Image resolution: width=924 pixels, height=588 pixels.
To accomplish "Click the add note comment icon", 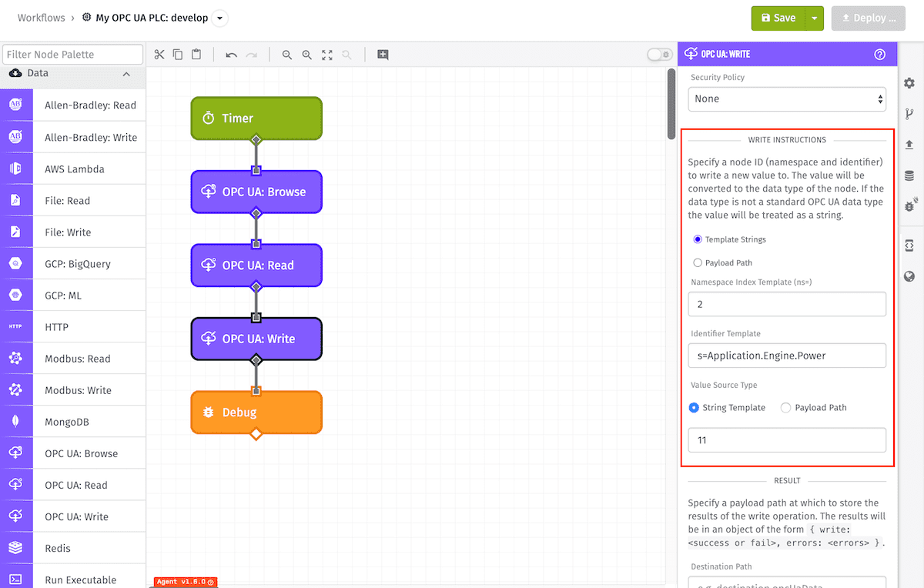I will point(383,55).
